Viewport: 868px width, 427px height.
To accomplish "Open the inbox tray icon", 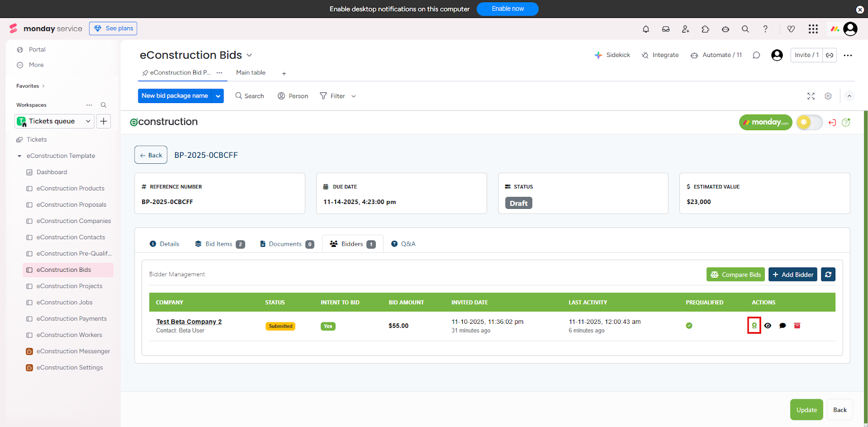I will pos(666,29).
